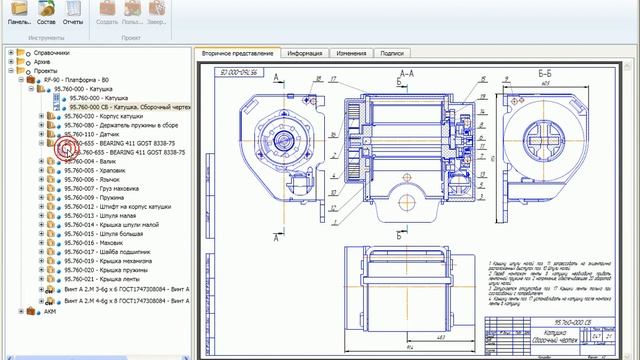The width and height of the screenshot is (640, 360).
Task: Click the part icon of Крышка ленты
Action: coord(51,279)
